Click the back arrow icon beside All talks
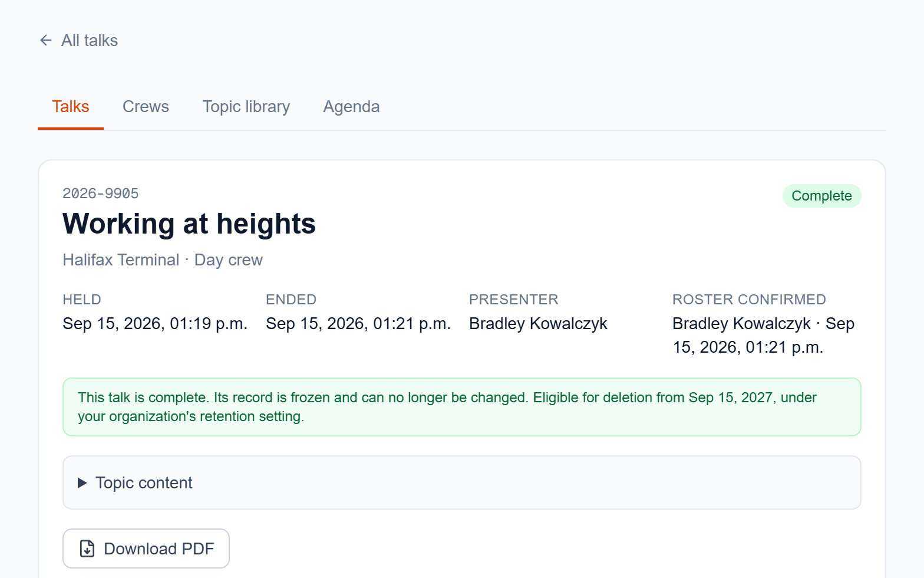 pos(45,40)
